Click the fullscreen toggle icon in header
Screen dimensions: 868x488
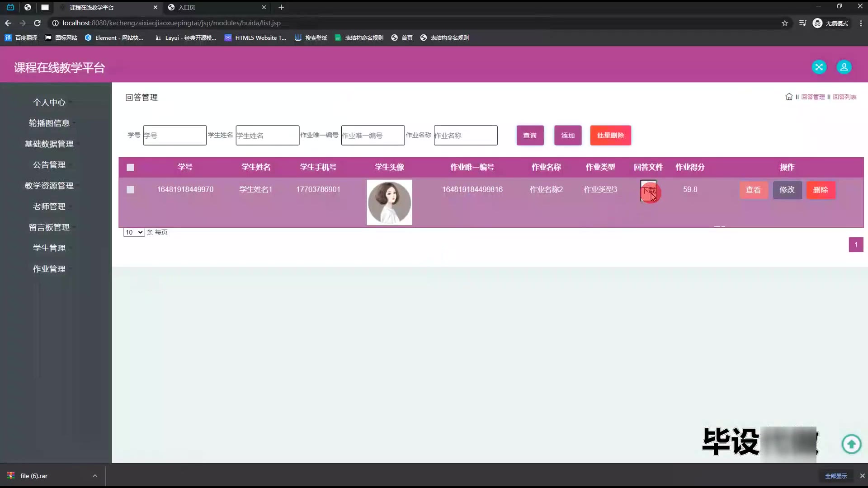(x=819, y=67)
